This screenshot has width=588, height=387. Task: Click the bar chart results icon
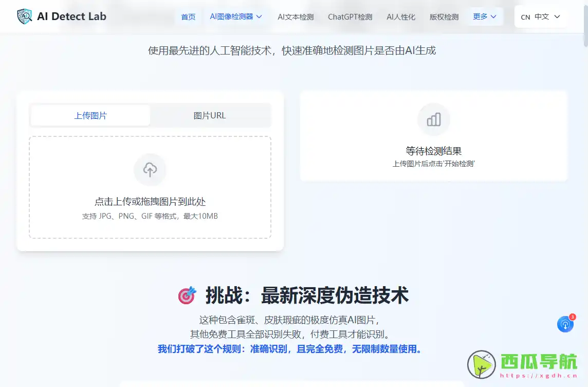433,120
